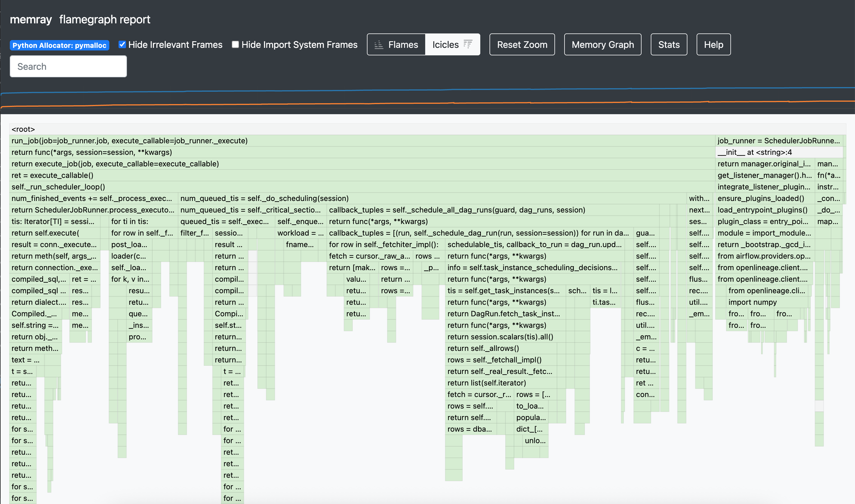Viewport: 855px width, 504px height.
Task: Open the Stats panel
Action: [668, 44]
